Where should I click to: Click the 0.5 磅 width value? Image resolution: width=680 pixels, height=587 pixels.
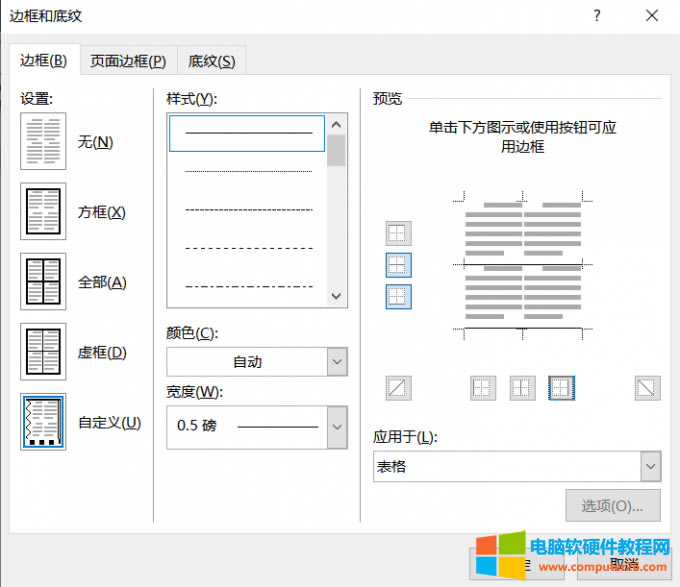point(247,427)
